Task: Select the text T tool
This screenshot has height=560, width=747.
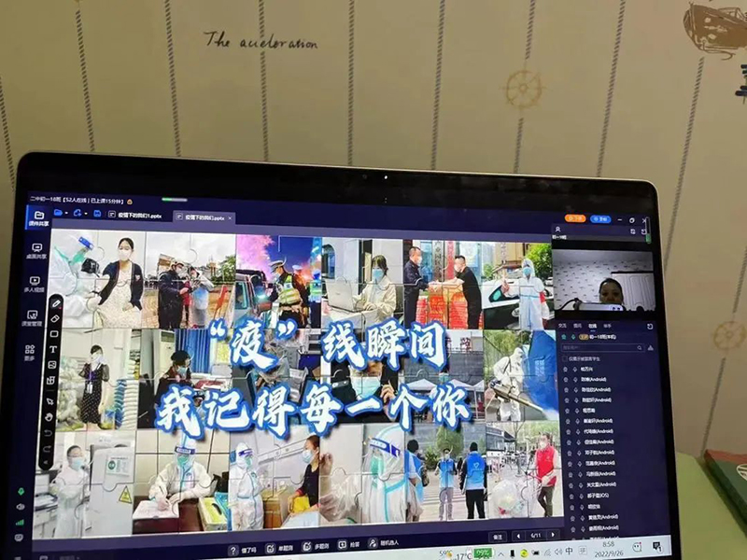Action: [53, 349]
